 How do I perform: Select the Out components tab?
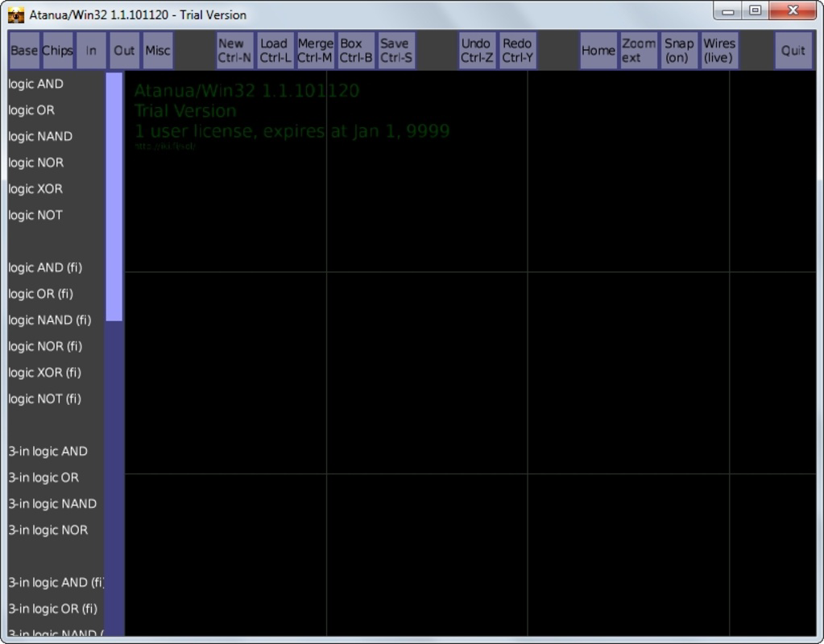pyautogui.click(x=124, y=51)
